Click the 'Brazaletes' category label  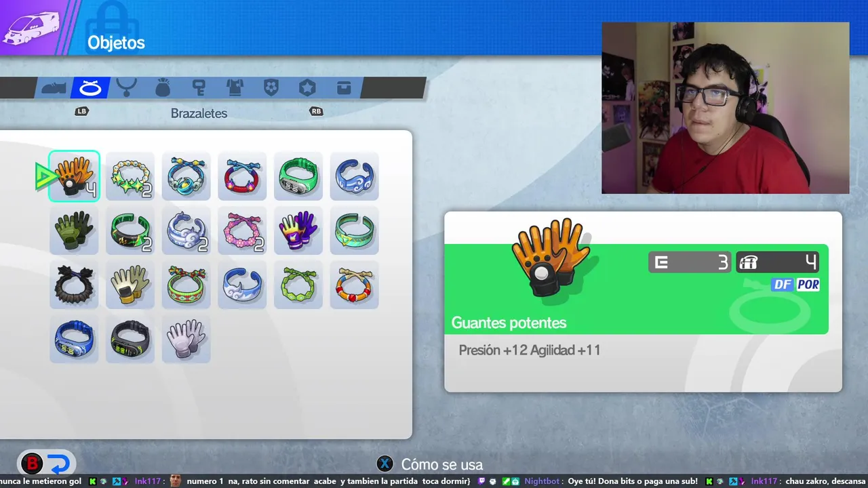pyautogui.click(x=199, y=113)
